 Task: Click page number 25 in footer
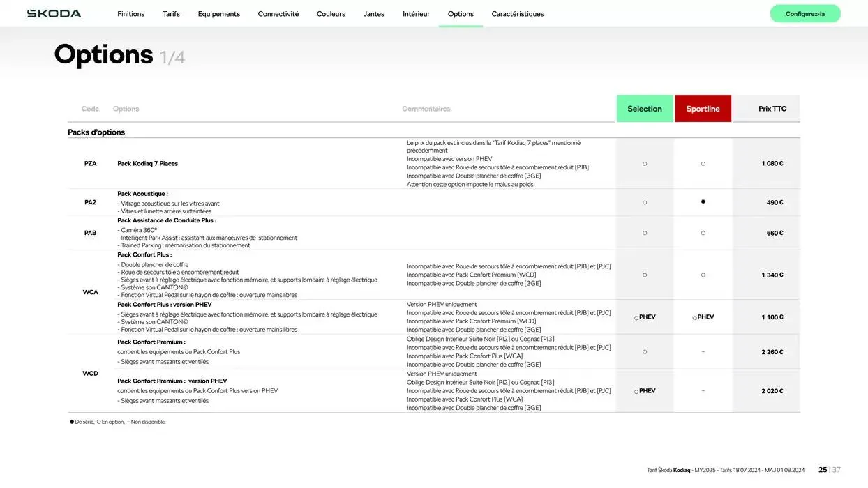(822, 470)
